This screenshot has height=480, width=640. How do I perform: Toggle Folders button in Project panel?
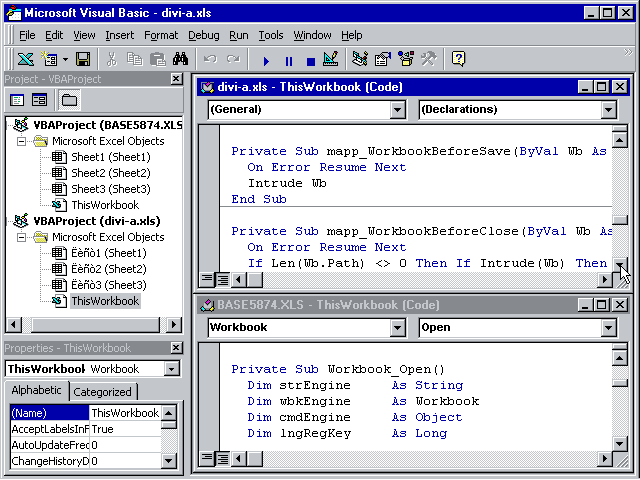click(x=69, y=100)
